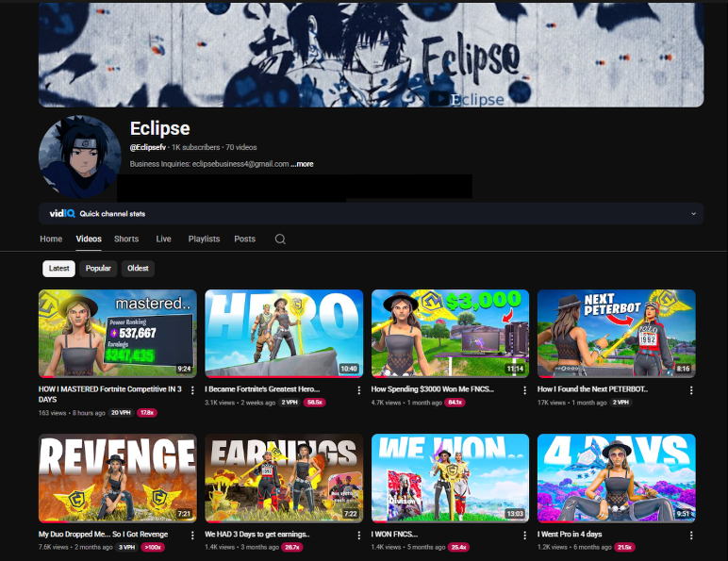Click the vidIQ logo

62,214
